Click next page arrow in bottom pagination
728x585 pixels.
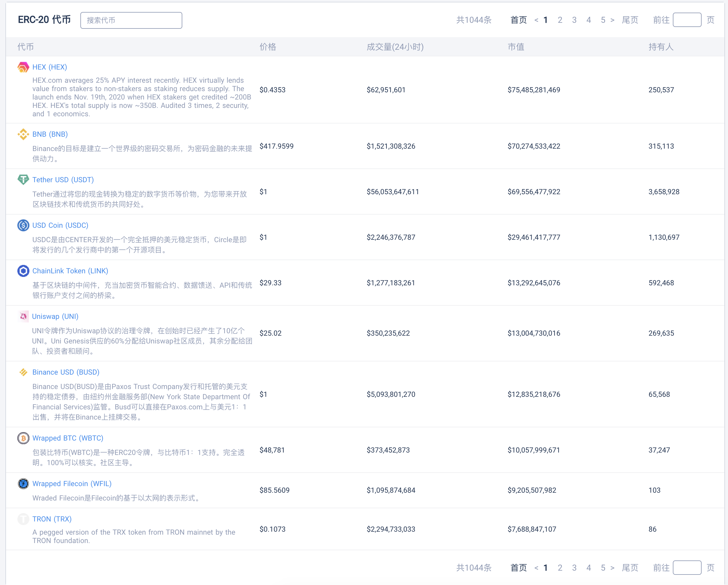(x=613, y=568)
